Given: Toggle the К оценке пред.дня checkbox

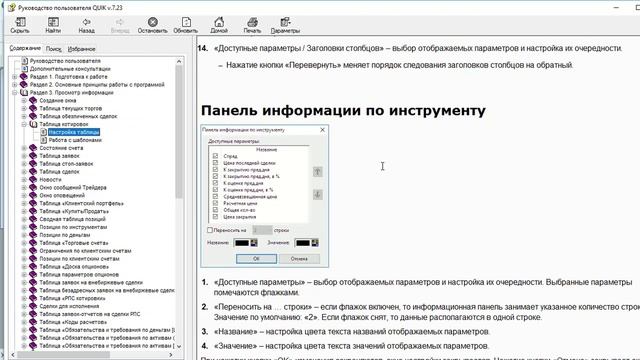Looking at the screenshot, I should click(x=216, y=183).
